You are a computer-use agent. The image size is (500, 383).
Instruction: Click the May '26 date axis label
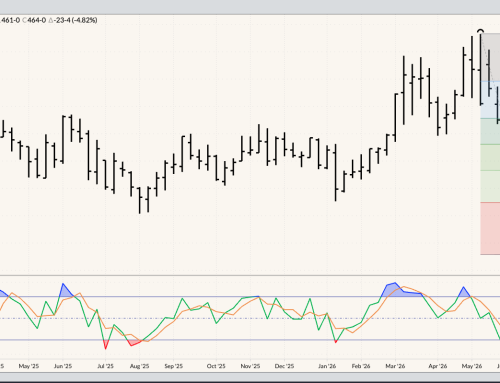(472, 366)
